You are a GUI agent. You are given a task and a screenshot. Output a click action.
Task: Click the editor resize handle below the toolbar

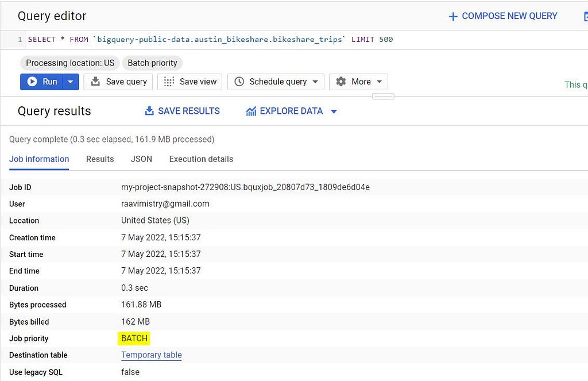383,97
